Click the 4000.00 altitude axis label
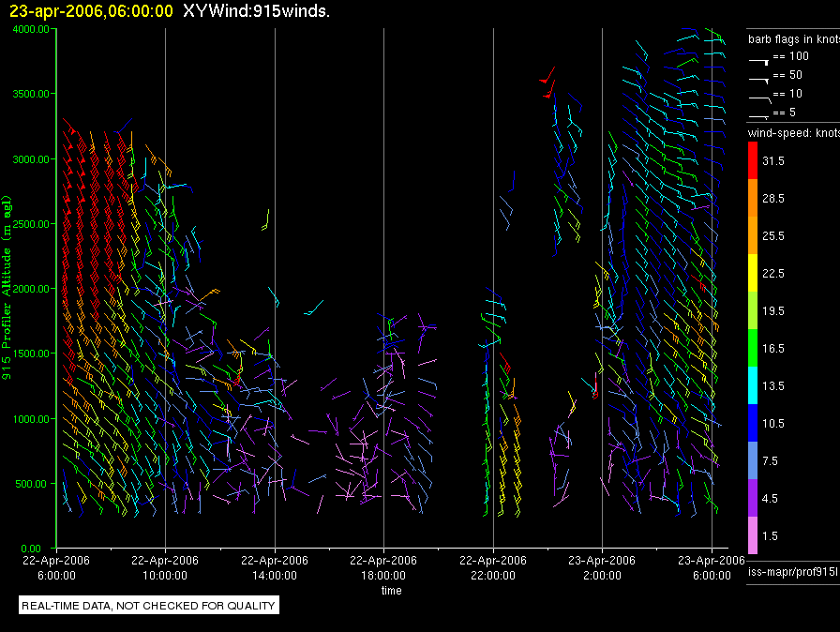Screen dimensions: 840x632 pyautogui.click(x=31, y=29)
